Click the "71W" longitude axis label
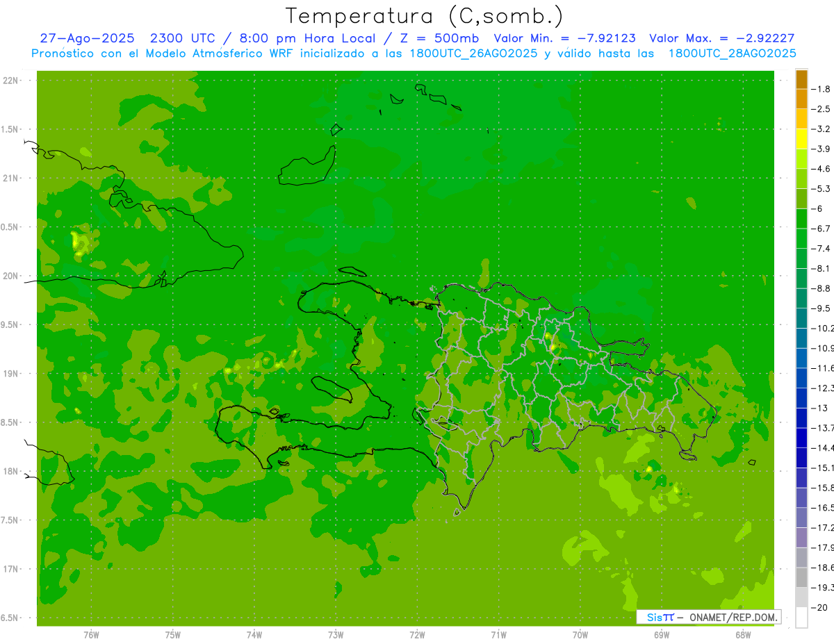The image size is (834, 644). click(x=498, y=635)
